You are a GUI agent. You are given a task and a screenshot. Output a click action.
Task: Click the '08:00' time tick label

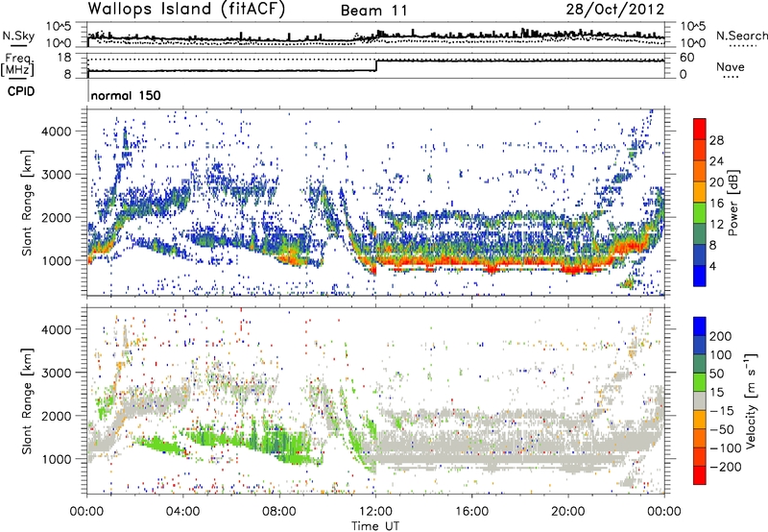click(279, 512)
